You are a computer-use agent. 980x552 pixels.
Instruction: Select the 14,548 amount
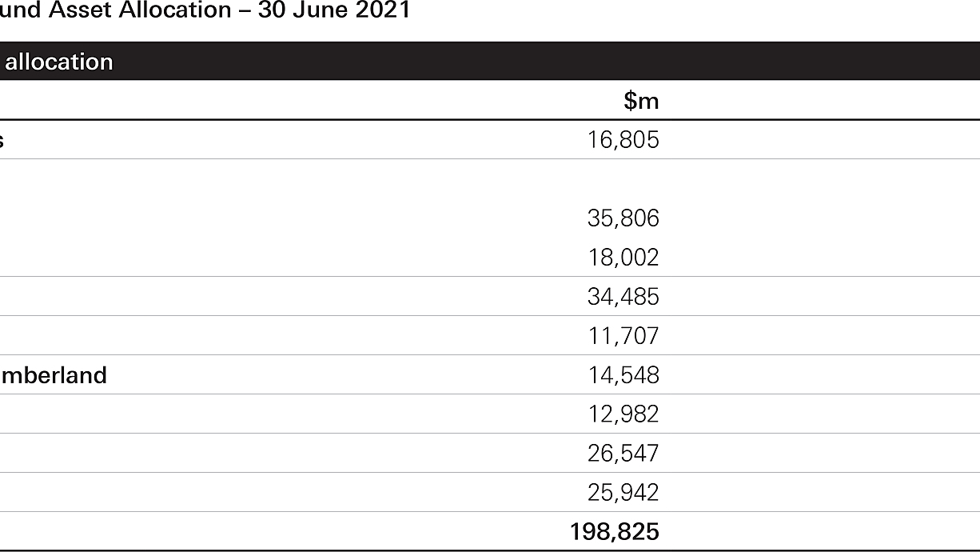pyautogui.click(x=624, y=375)
